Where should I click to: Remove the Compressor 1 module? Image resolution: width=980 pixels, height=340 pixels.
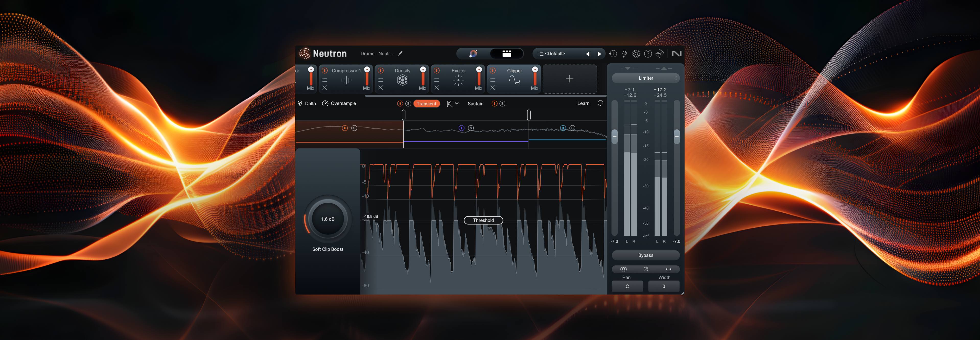pos(324,88)
